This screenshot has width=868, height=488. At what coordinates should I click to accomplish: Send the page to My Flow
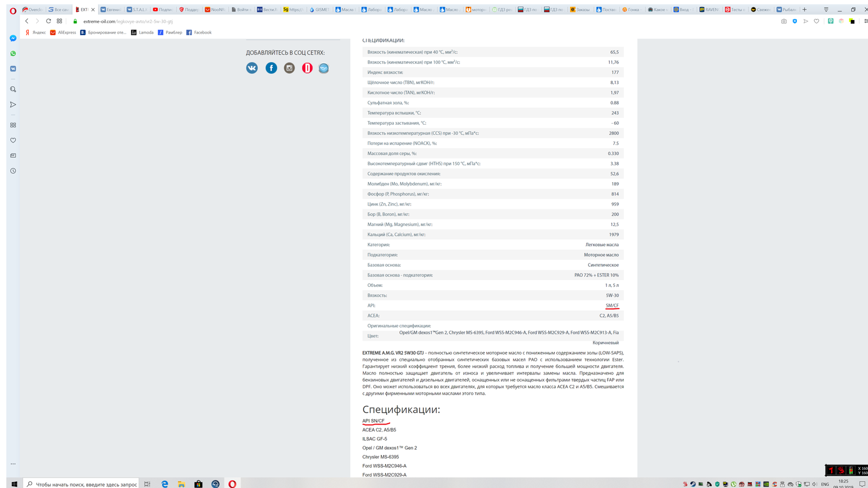[806, 21]
